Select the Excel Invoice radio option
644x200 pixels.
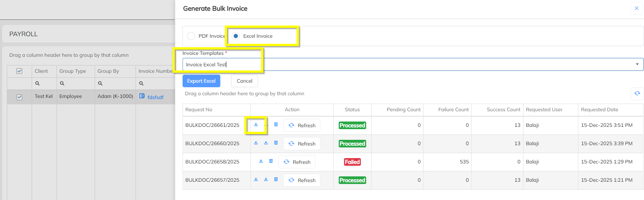point(236,36)
